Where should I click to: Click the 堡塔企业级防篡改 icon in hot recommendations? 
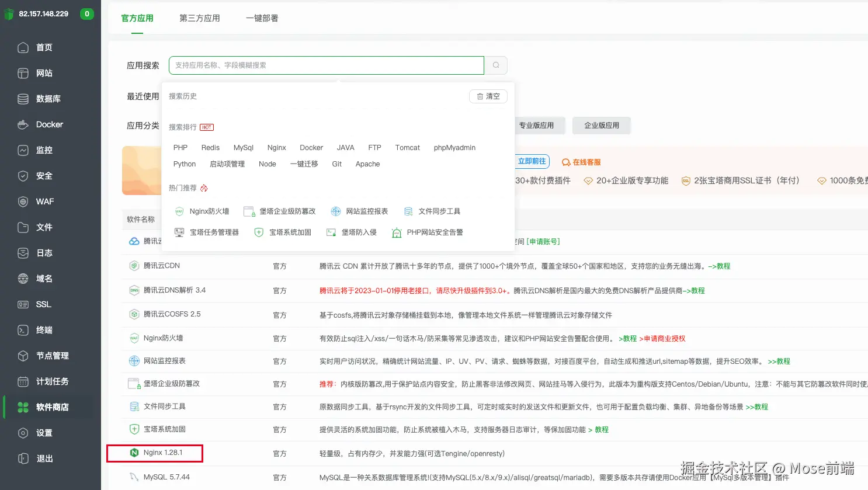[x=249, y=211]
